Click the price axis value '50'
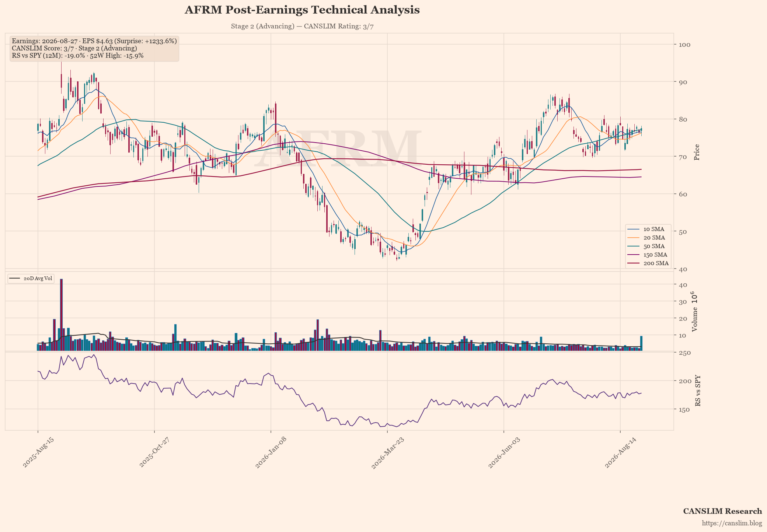Image resolution: width=767 pixels, height=532 pixels. (683, 231)
